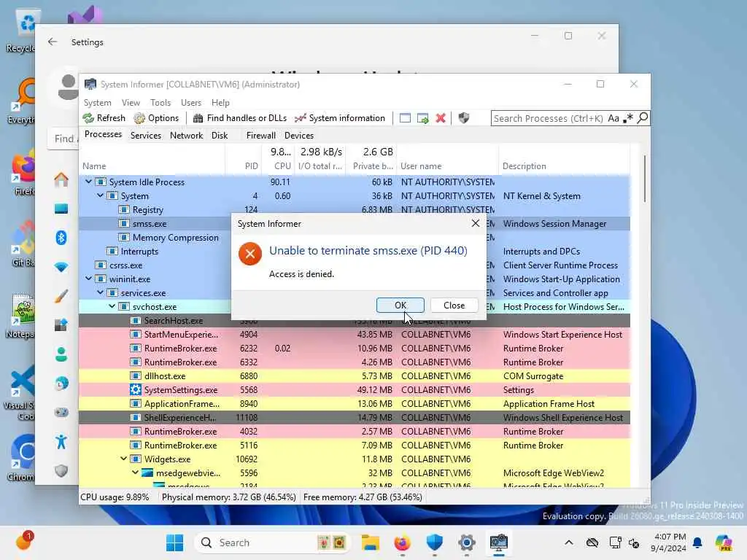Image resolution: width=747 pixels, height=560 pixels.
Task: Collapse the System tree node
Action: [x=100, y=195]
